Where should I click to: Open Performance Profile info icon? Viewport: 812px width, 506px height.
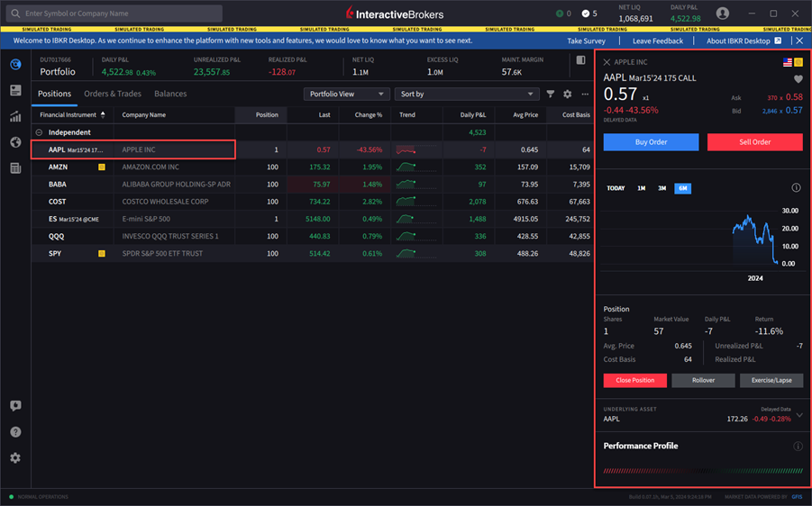(798, 446)
